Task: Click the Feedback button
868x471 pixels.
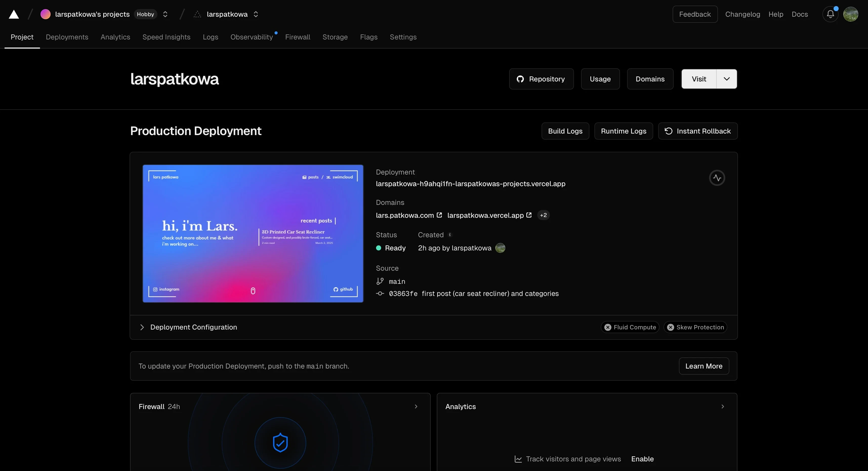Action: point(695,14)
